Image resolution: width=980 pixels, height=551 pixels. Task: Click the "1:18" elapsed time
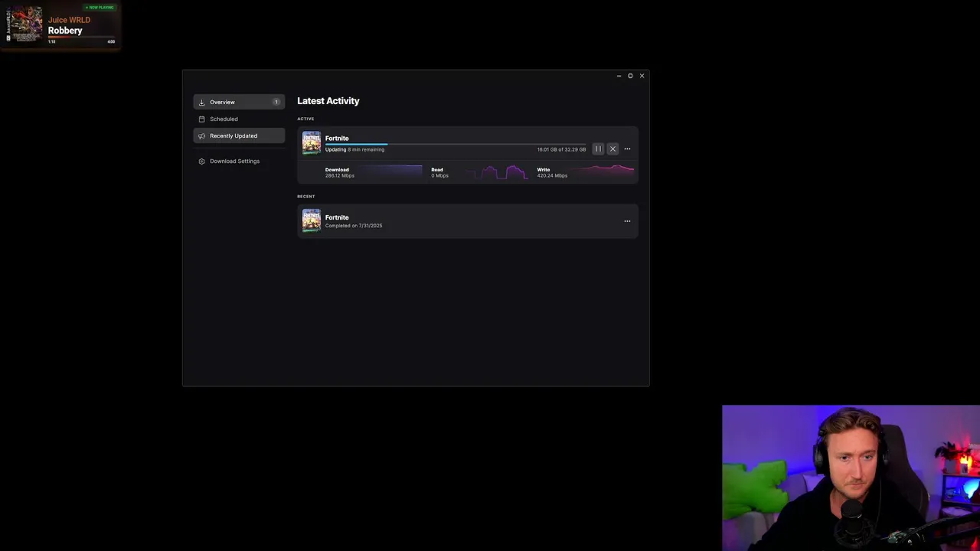[x=52, y=41]
